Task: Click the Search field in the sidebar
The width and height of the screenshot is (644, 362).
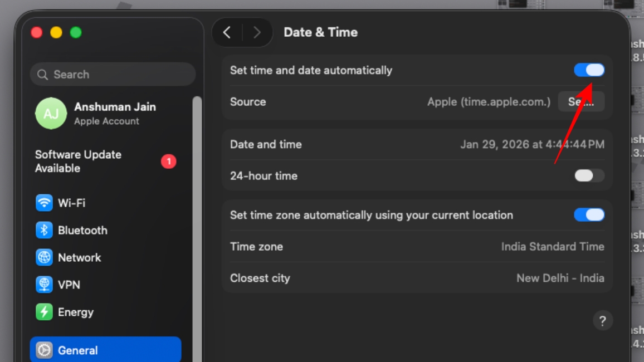Action: coord(113,74)
